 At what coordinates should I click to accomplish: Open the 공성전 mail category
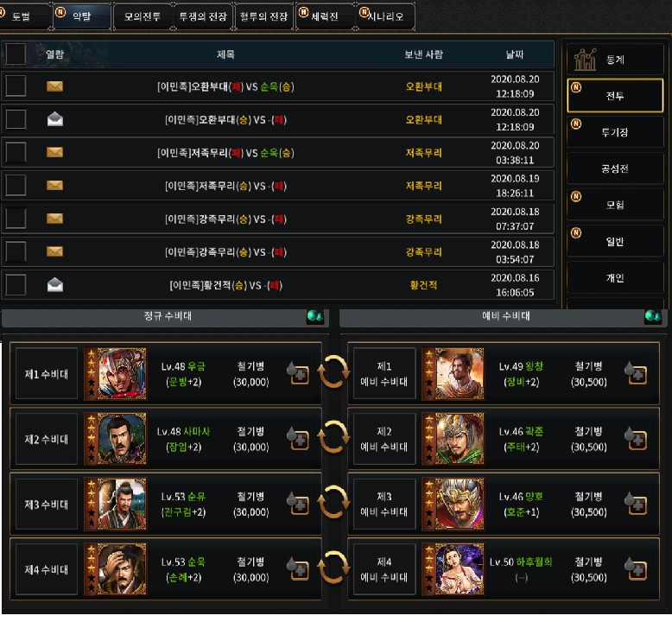(x=615, y=169)
